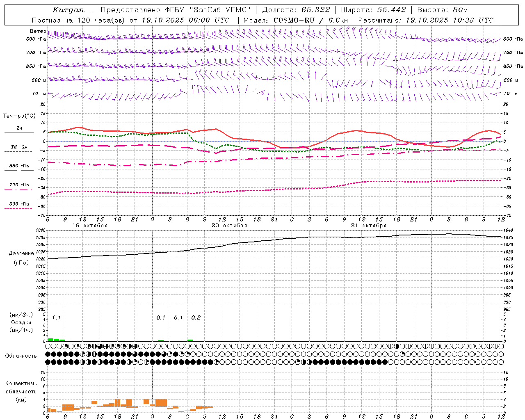The height and width of the screenshot is (420, 525).
Task: Click the "1.1" precipitation amount value
Action: pyautogui.click(x=56, y=317)
